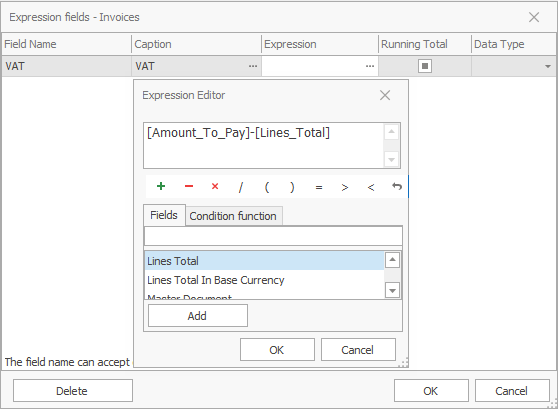Close the Expression fields - Invoices window

tap(534, 17)
